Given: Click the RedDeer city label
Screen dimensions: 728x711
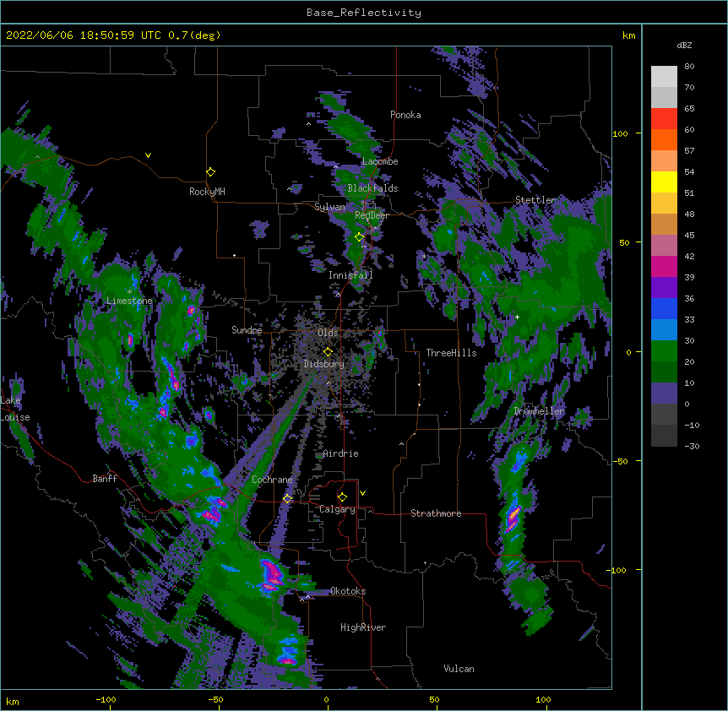Looking at the screenshot, I should [372, 215].
